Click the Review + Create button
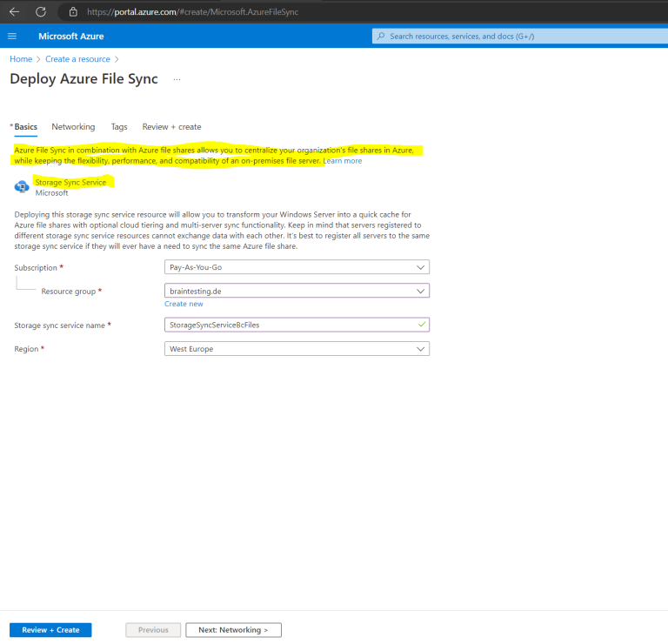The width and height of the screenshot is (668, 644). [50, 630]
